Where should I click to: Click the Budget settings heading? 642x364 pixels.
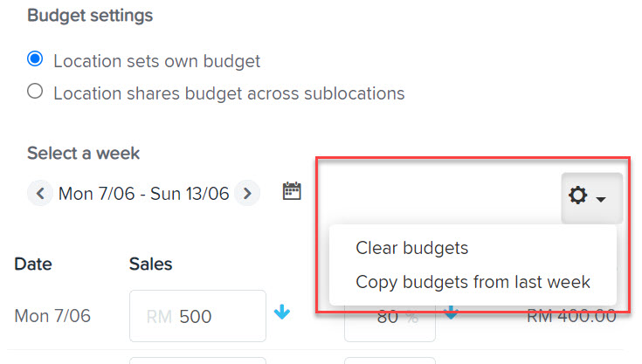(90, 16)
